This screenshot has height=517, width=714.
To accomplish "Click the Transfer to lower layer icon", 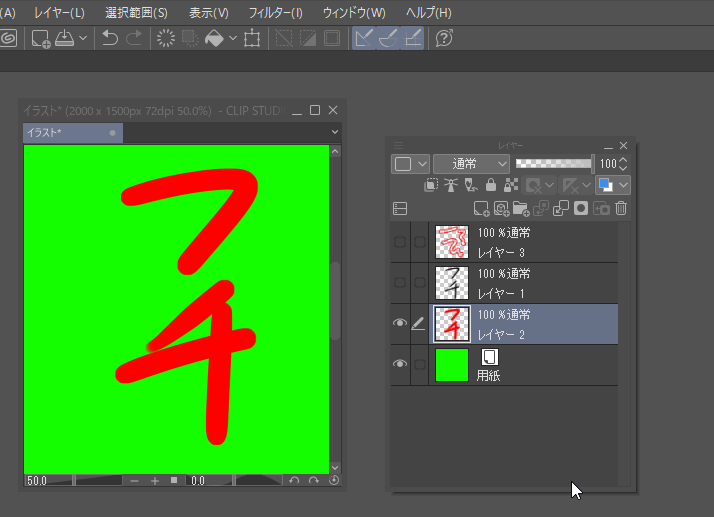I will pyautogui.click(x=541, y=209).
